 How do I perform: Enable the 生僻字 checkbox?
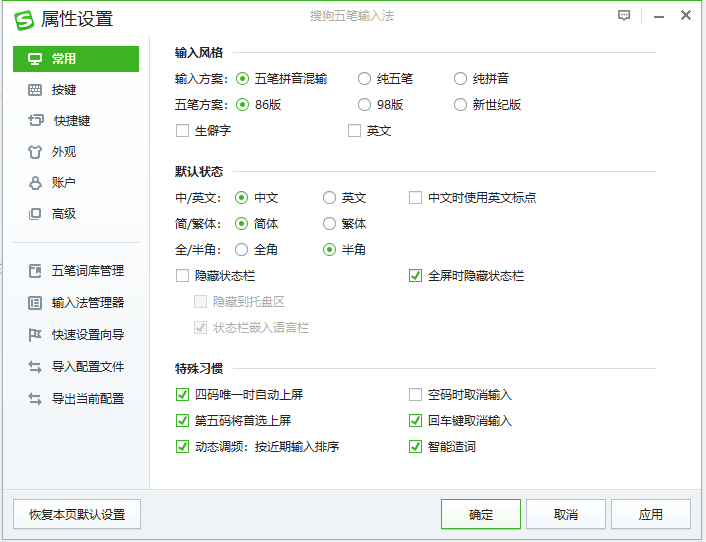pos(182,131)
